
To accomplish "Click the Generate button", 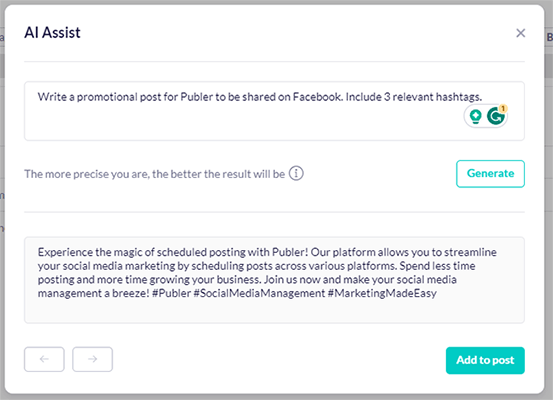I will pos(490,174).
